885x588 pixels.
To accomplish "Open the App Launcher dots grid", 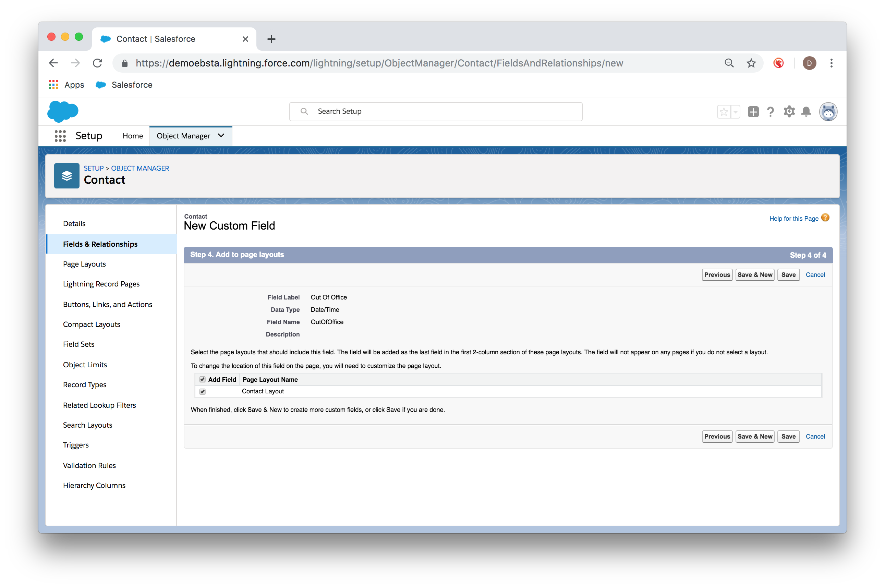I will pos(60,136).
